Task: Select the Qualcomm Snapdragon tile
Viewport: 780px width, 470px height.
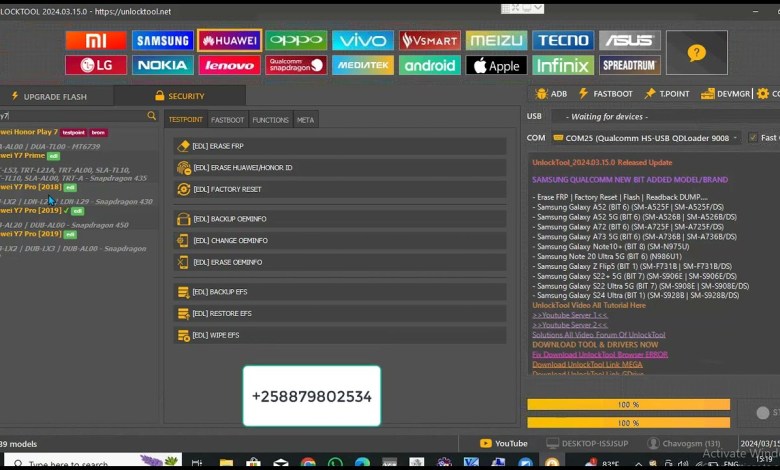Action: coord(296,65)
